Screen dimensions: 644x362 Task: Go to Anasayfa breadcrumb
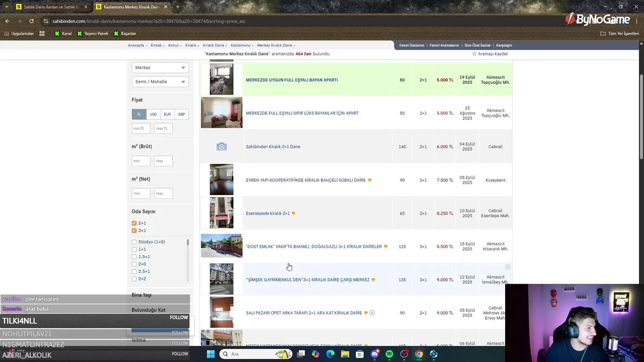136,45
